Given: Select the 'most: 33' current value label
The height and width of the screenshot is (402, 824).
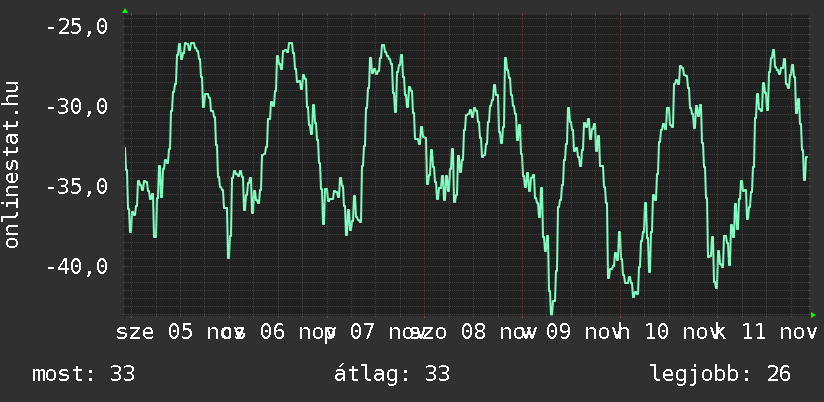Looking at the screenshot, I should click(84, 374).
